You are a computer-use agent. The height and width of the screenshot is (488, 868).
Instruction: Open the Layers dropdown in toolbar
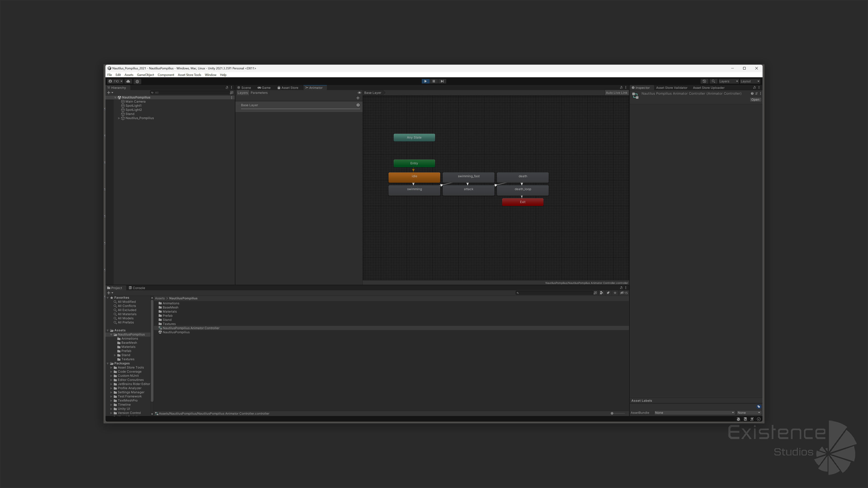(728, 81)
